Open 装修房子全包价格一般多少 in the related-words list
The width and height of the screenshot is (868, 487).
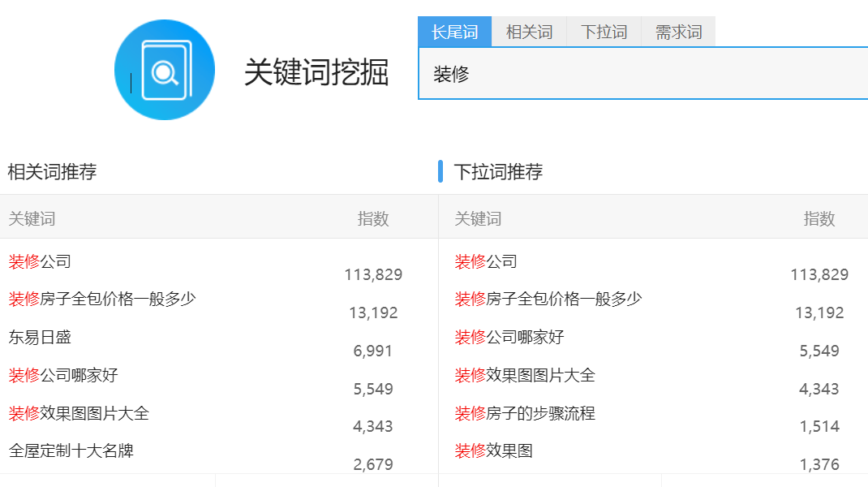[102, 300]
